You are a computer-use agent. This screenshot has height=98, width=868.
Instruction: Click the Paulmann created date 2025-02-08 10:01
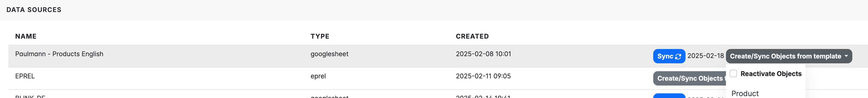tap(483, 54)
